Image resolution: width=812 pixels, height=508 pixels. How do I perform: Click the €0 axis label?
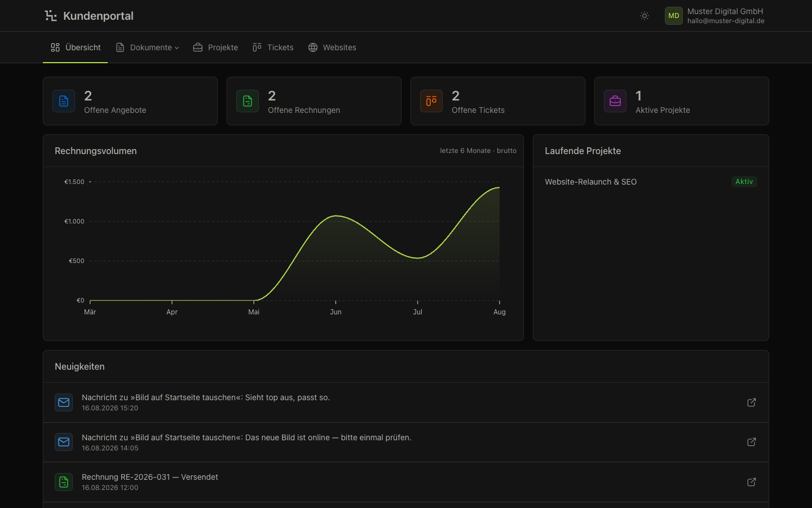coord(81,300)
